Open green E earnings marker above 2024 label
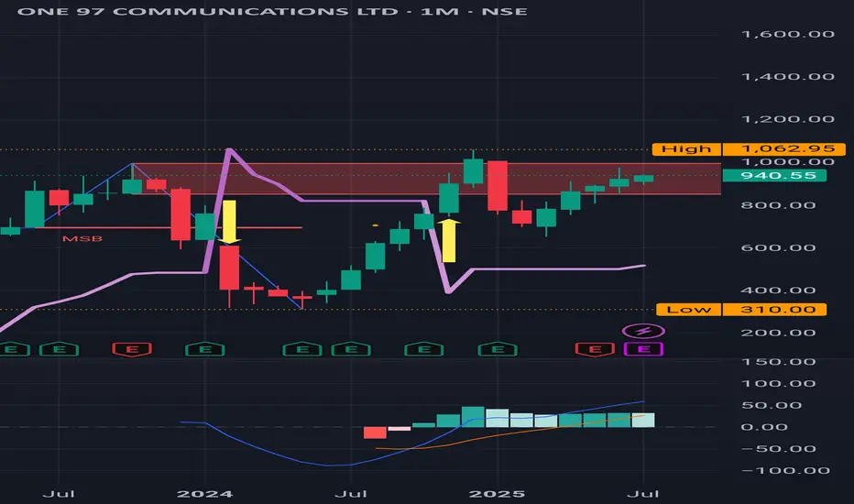 coord(204,349)
